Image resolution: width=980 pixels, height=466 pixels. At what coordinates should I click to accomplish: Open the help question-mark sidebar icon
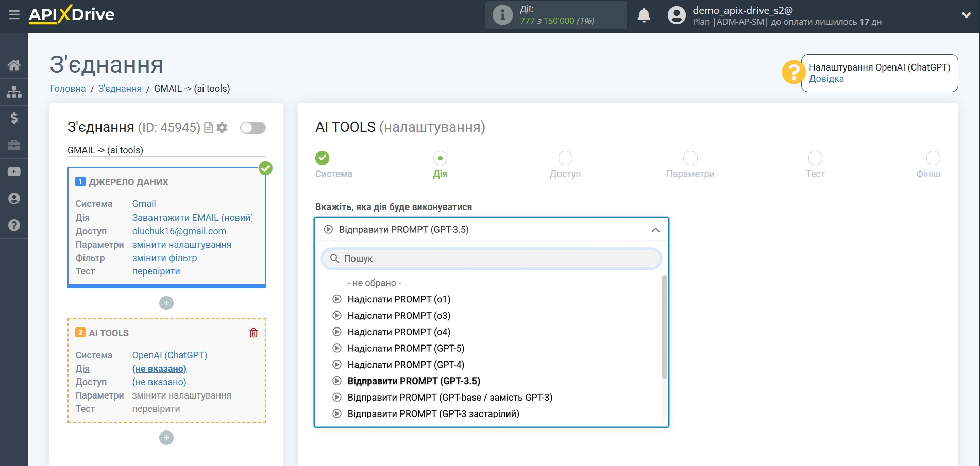[x=14, y=225]
